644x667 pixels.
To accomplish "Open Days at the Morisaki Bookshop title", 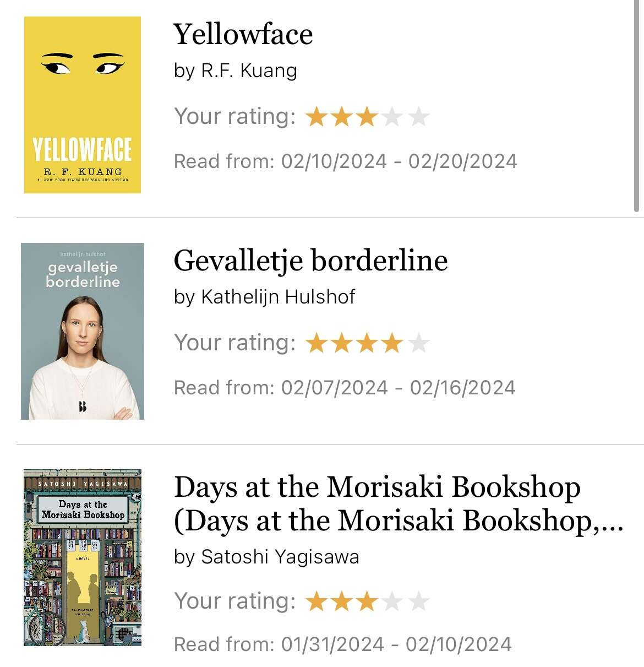I will tap(399, 504).
